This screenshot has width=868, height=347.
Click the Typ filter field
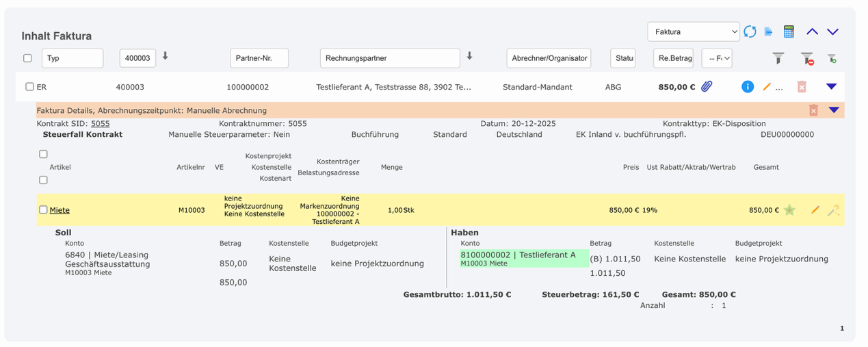(x=73, y=58)
